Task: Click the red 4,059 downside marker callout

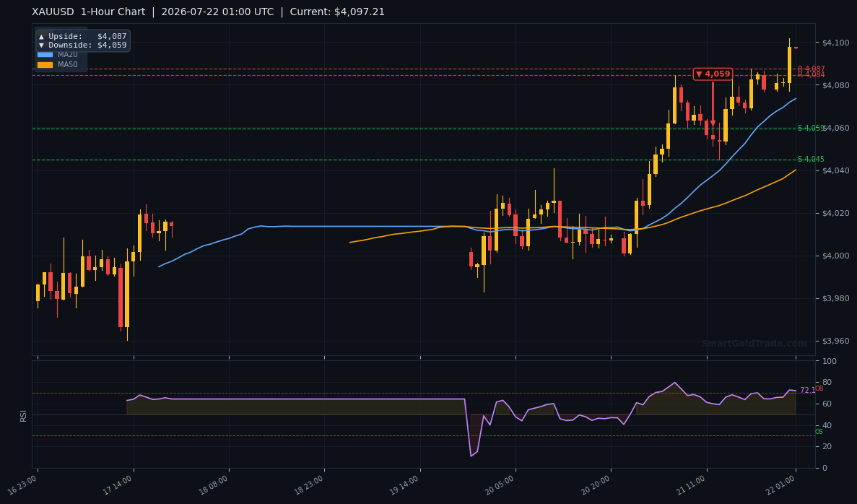Action: pyautogui.click(x=713, y=74)
